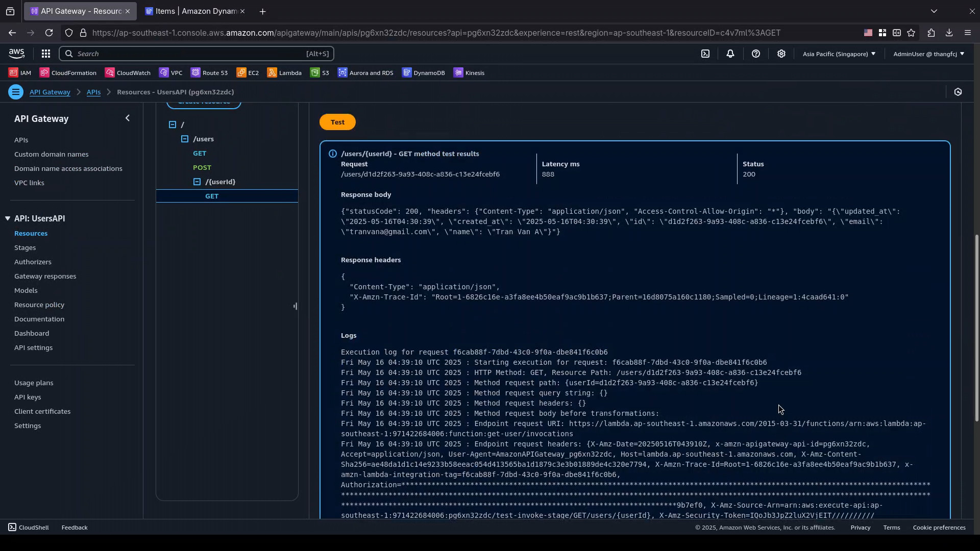Image resolution: width=980 pixels, height=551 pixels.
Task: Open Feedback in the footer
Action: click(75, 528)
